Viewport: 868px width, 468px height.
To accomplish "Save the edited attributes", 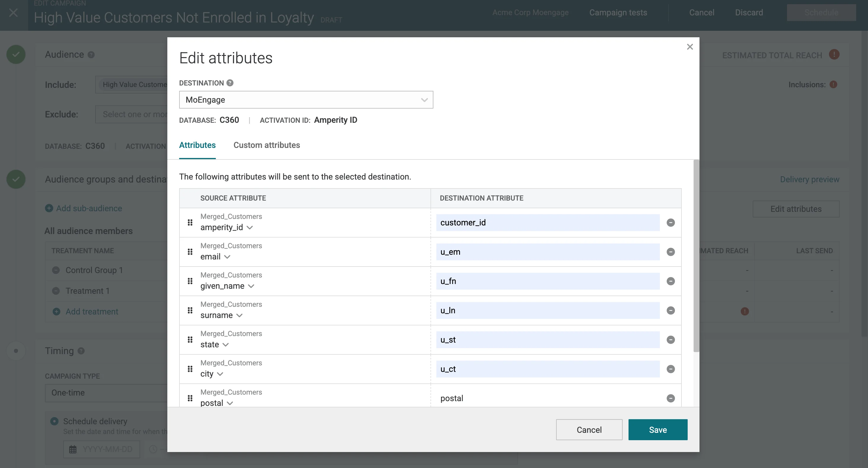I will pos(658,430).
